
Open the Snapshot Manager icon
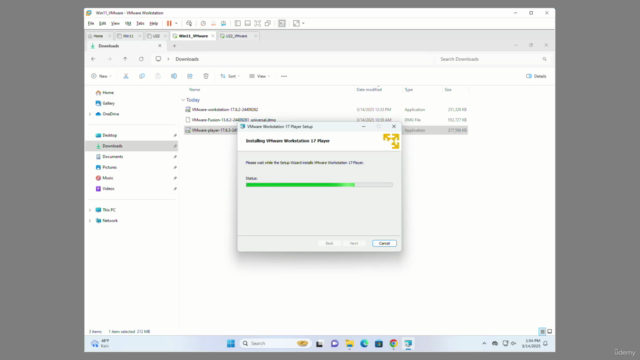click(223, 23)
